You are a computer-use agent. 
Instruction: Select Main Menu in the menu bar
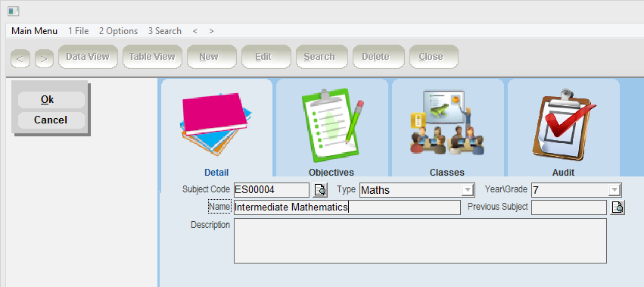point(35,31)
